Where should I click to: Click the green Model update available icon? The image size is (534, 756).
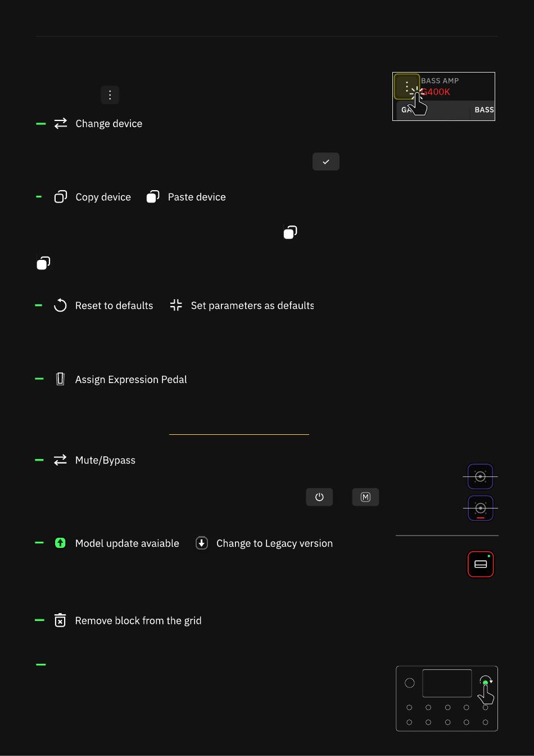click(x=60, y=543)
